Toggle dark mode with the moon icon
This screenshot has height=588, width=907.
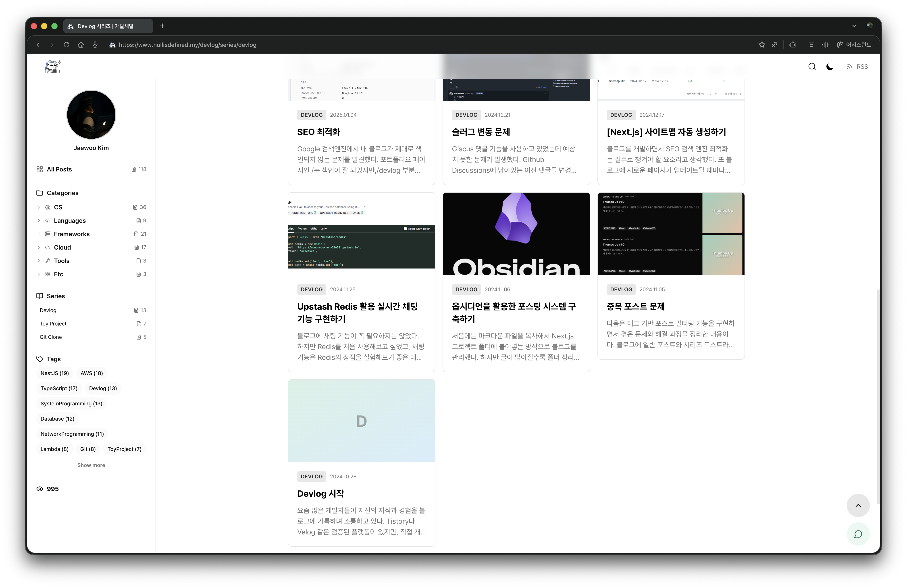point(829,67)
